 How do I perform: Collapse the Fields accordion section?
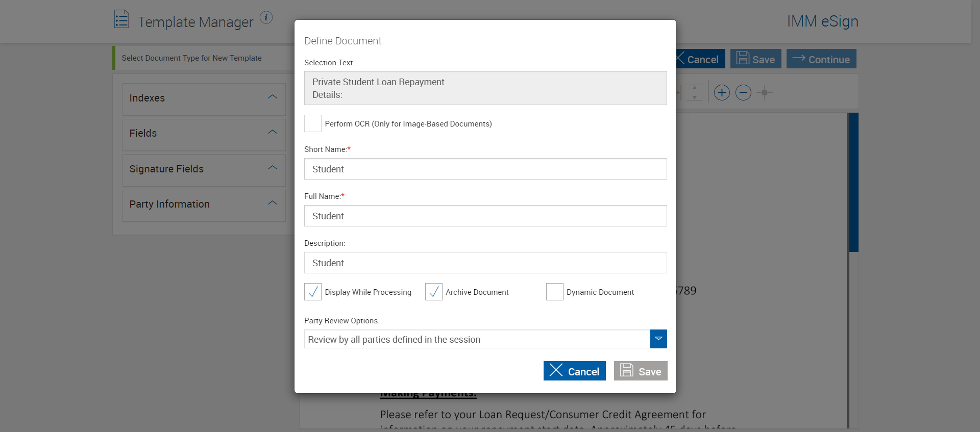pos(273,132)
